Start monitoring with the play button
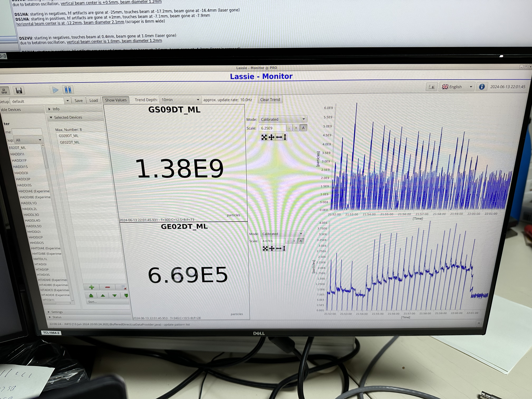 55,90
